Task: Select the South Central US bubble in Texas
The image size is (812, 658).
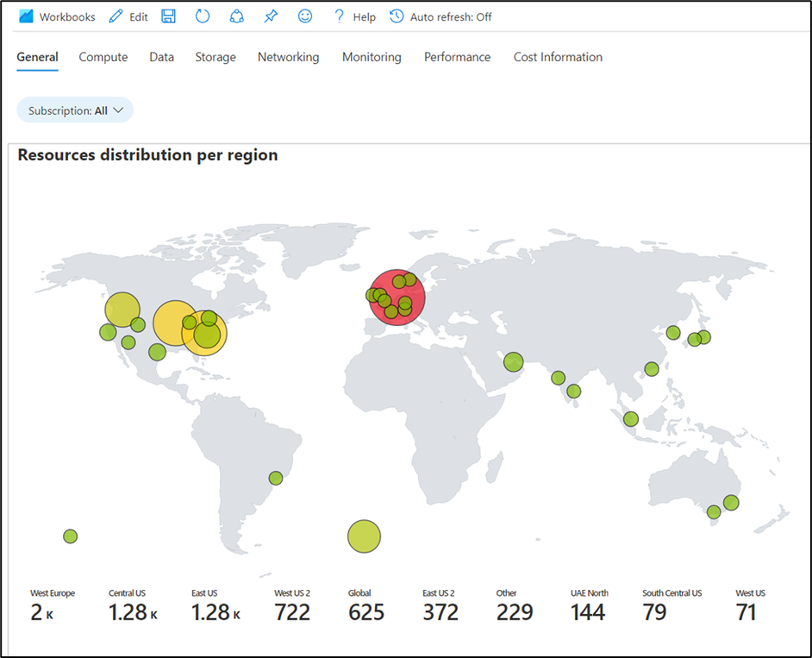Action: pyautogui.click(x=157, y=353)
